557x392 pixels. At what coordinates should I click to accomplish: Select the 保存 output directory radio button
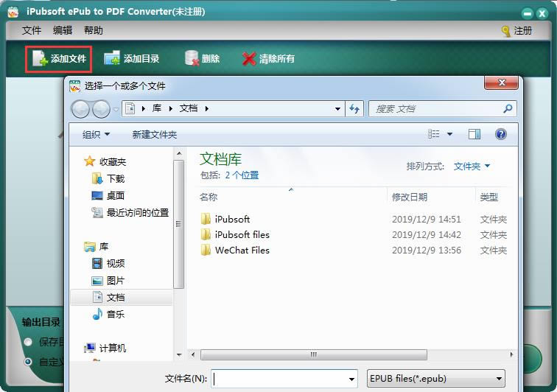(28, 342)
